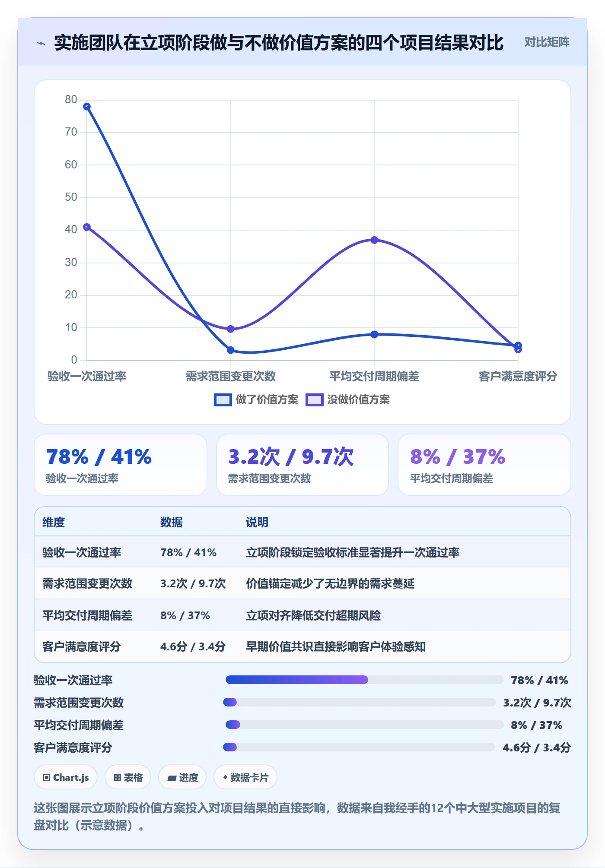Select the 78% / 41% stat card
This screenshot has width=605, height=868.
(121, 465)
